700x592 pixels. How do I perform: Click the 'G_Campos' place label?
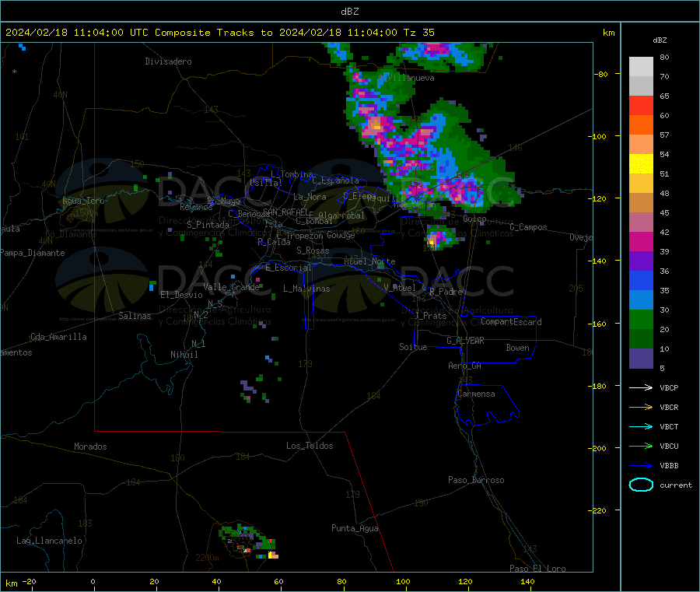pos(529,227)
